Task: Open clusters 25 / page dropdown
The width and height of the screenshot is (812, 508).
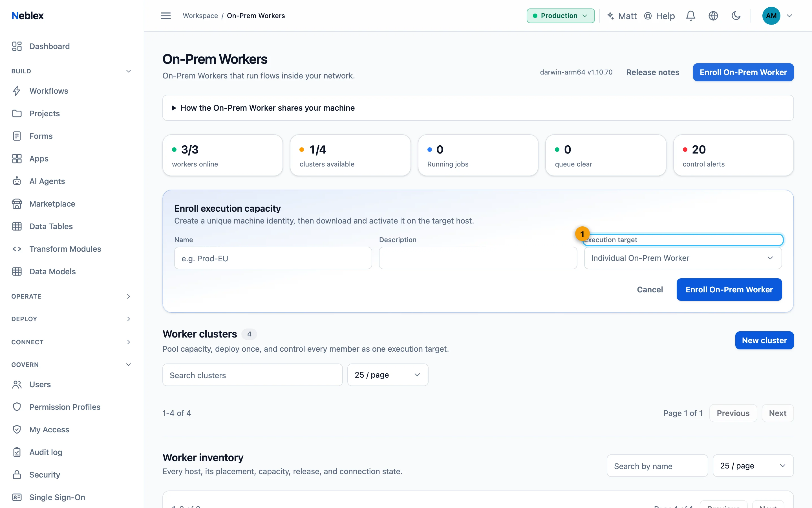Action: [388, 375]
